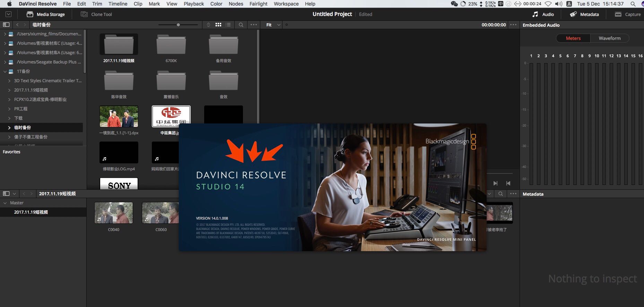Go forward in the media storage browser
This screenshot has height=307, width=644.
coord(25,25)
